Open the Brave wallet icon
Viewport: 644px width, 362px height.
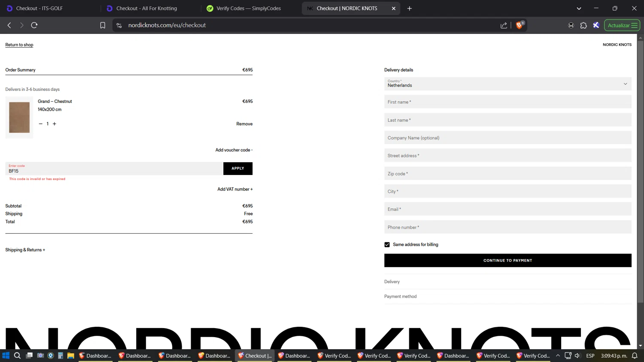[571, 25]
